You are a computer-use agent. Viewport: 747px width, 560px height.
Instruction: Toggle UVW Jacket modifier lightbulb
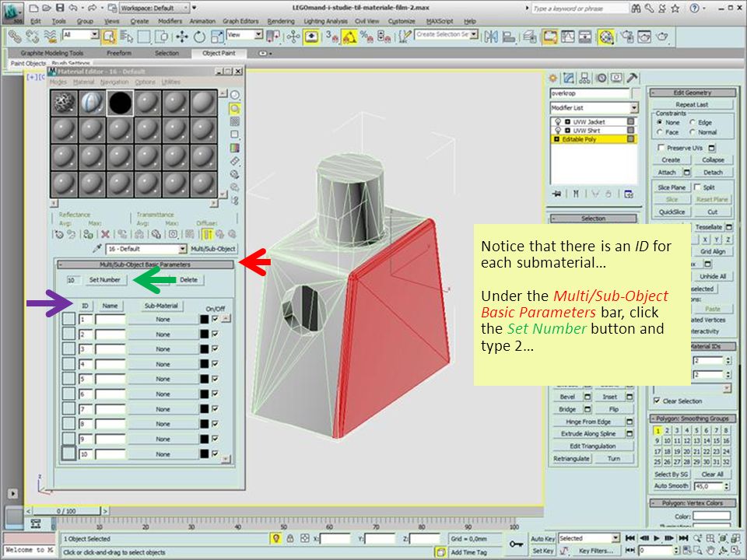[x=559, y=122]
